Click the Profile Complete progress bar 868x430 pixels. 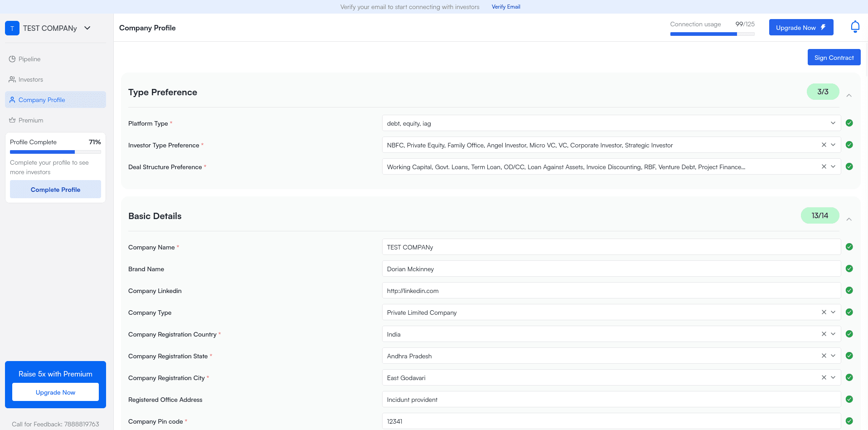55,152
